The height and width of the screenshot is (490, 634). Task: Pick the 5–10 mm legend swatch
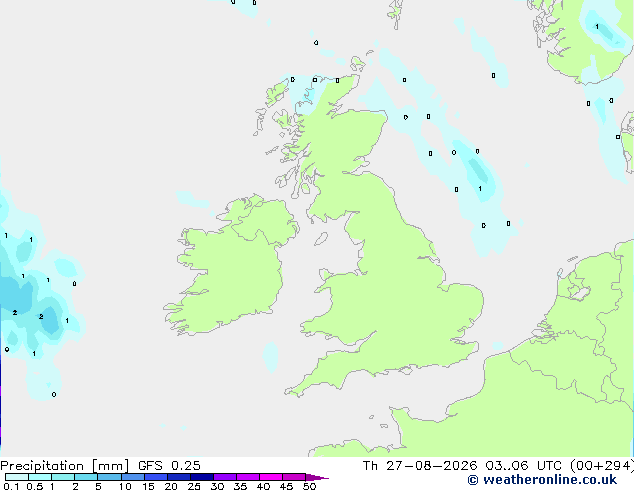coord(110,477)
